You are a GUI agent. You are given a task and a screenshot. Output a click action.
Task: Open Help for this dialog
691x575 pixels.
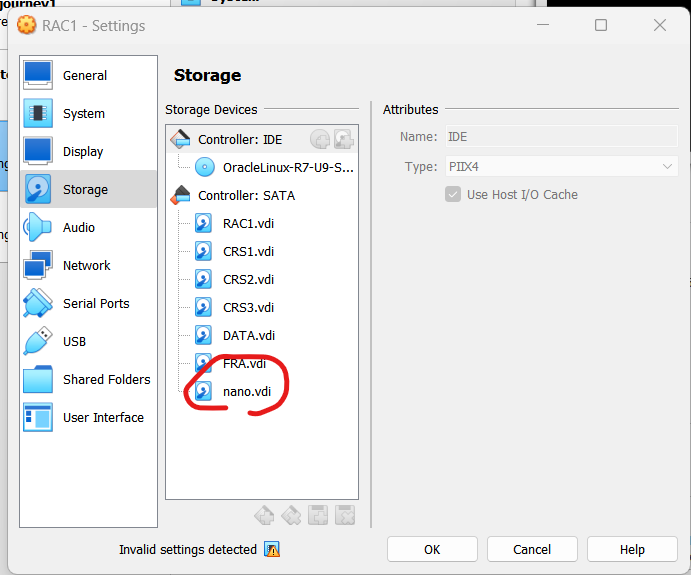pos(632,549)
